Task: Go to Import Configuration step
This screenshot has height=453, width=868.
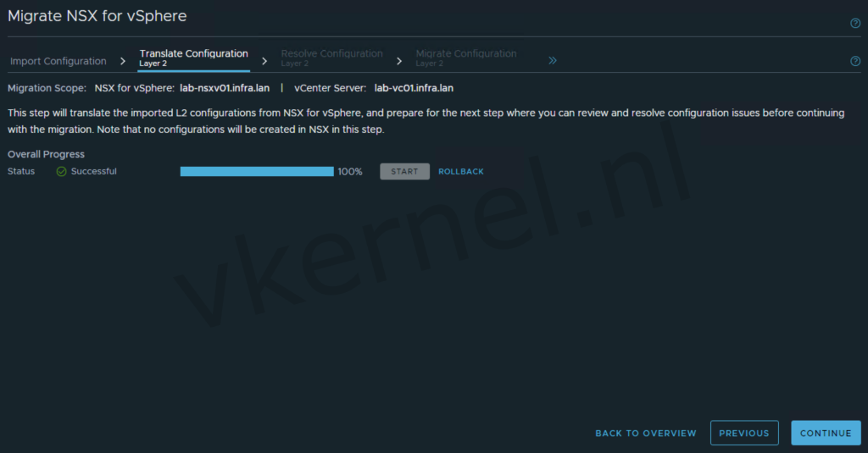Action: 58,61
